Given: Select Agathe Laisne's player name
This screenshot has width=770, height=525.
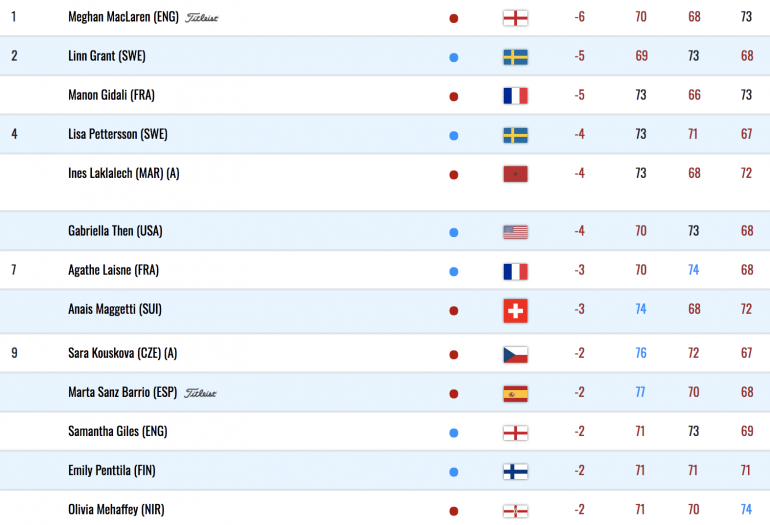Looking at the screenshot, I should 113,270.
